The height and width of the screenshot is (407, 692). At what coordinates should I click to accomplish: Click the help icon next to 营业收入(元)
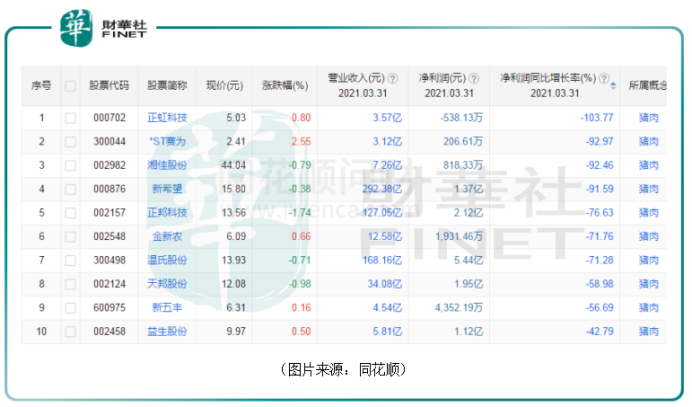pos(392,79)
